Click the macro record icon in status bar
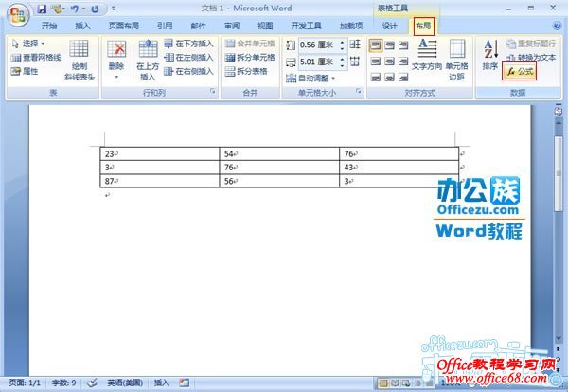568x392 pixels. pos(184,383)
